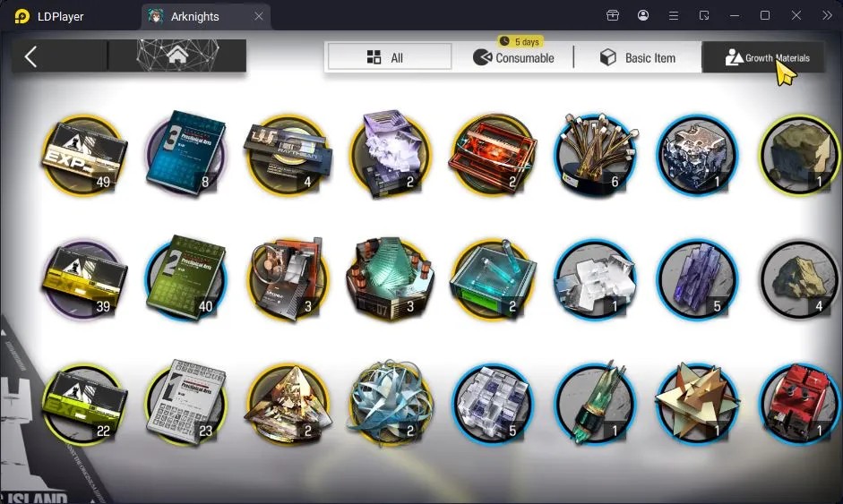This screenshot has height=504, width=843.
Task: Select the blue metallic cube material
Action: pos(697,155)
